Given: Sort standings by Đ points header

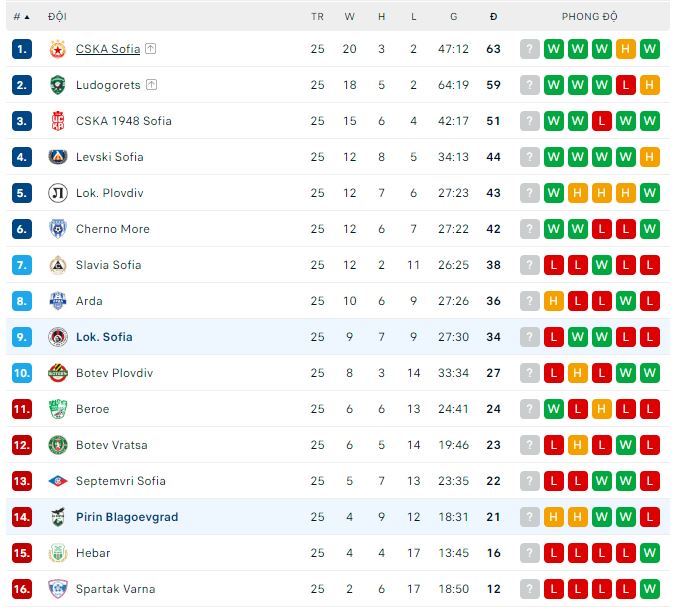Looking at the screenshot, I should (493, 17).
